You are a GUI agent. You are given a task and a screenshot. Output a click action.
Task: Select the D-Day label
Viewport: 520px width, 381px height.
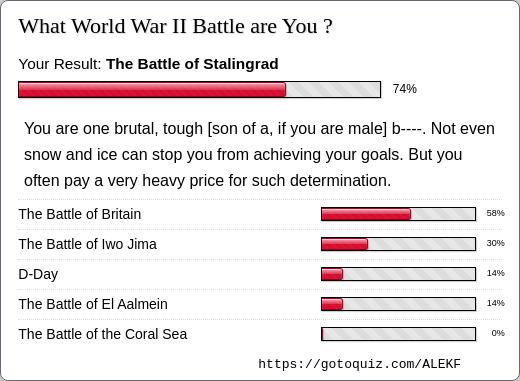[x=38, y=274]
